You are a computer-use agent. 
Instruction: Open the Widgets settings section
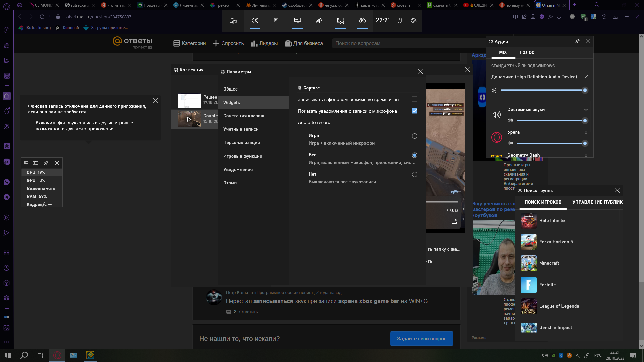pos(253,103)
